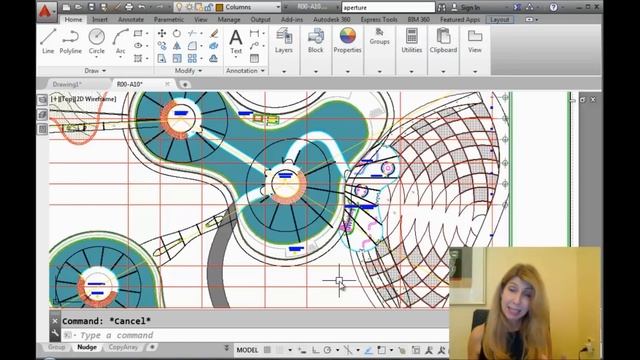Open the Layers panel
The height and width of the screenshot is (360, 640).
point(284,40)
